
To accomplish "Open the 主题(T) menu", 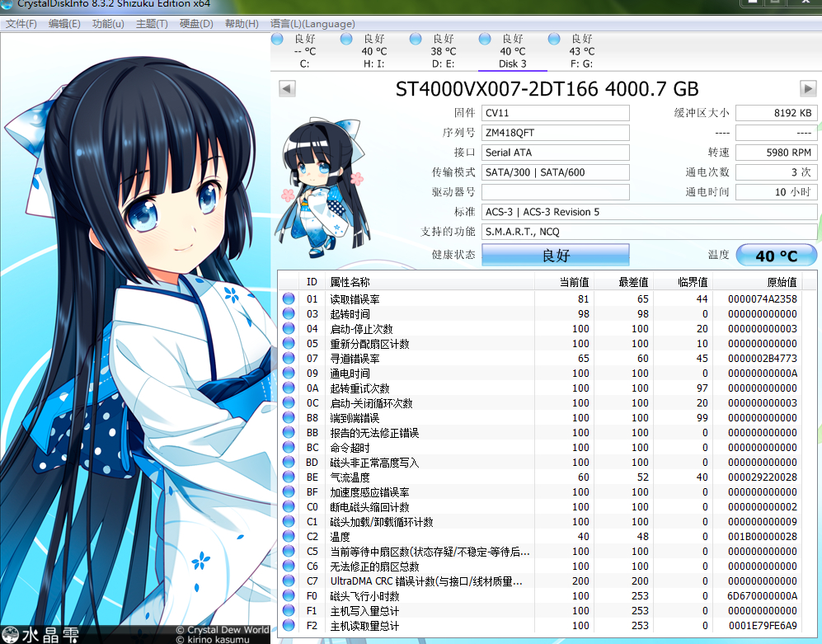I will pos(152,24).
